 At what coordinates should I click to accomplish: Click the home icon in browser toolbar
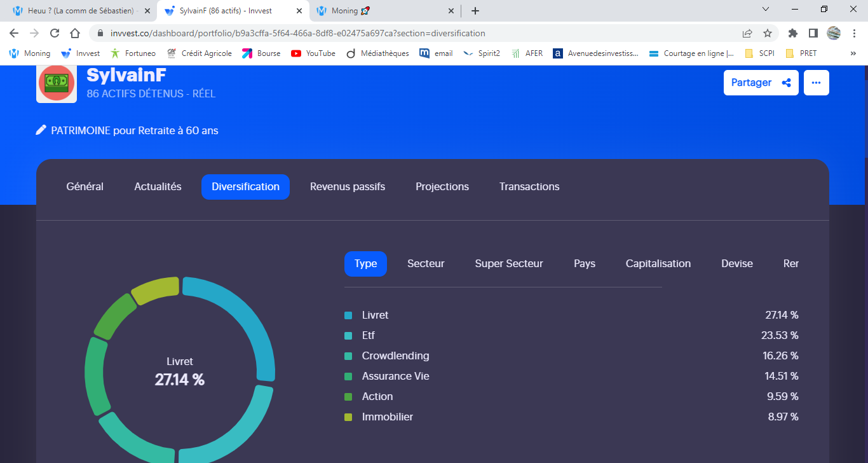click(75, 33)
